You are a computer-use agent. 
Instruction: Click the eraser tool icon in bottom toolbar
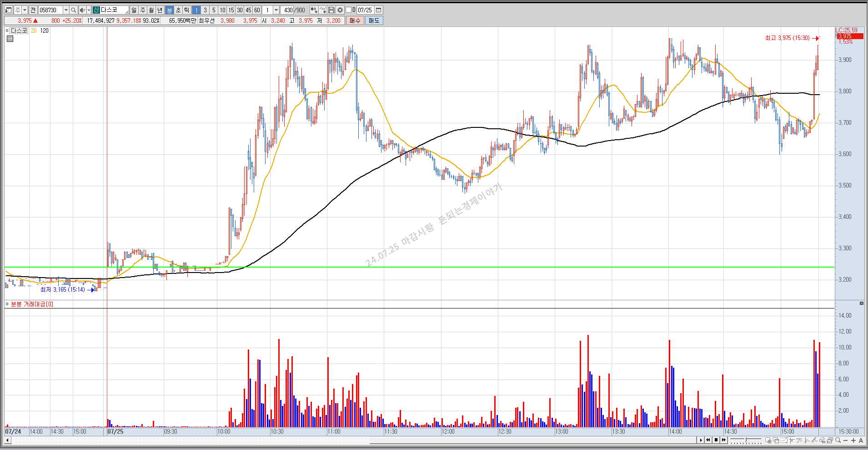tap(823, 440)
